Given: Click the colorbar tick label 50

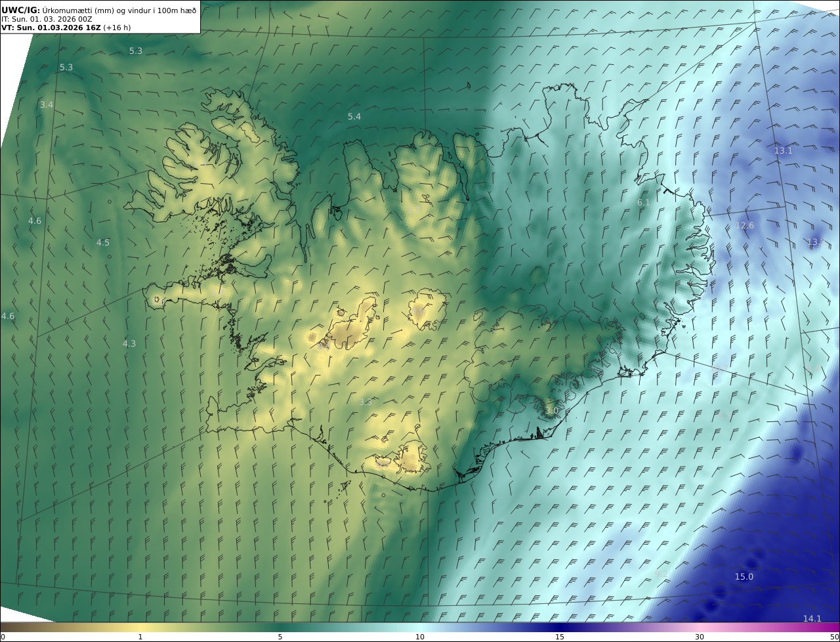Looking at the screenshot, I should (x=835, y=637).
